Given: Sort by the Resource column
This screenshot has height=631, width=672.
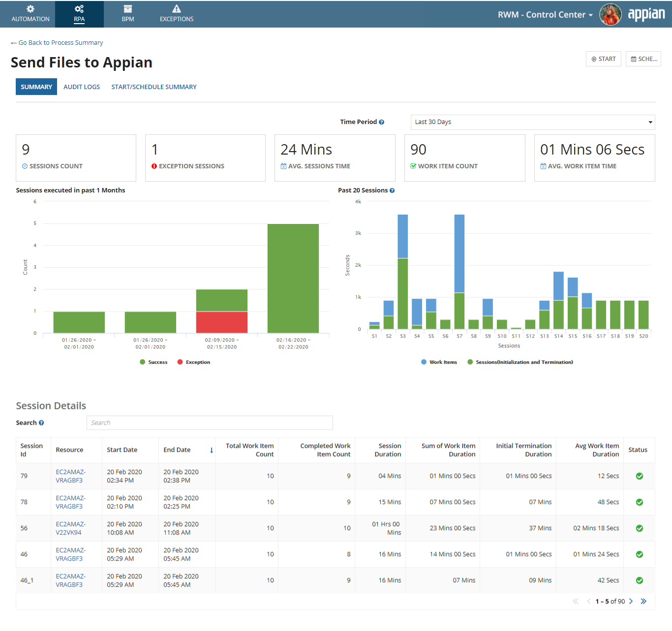Looking at the screenshot, I should pos(69,450).
